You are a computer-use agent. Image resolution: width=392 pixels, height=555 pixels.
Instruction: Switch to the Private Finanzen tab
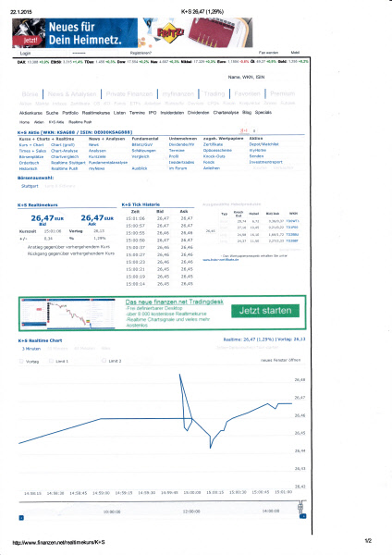(x=129, y=93)
